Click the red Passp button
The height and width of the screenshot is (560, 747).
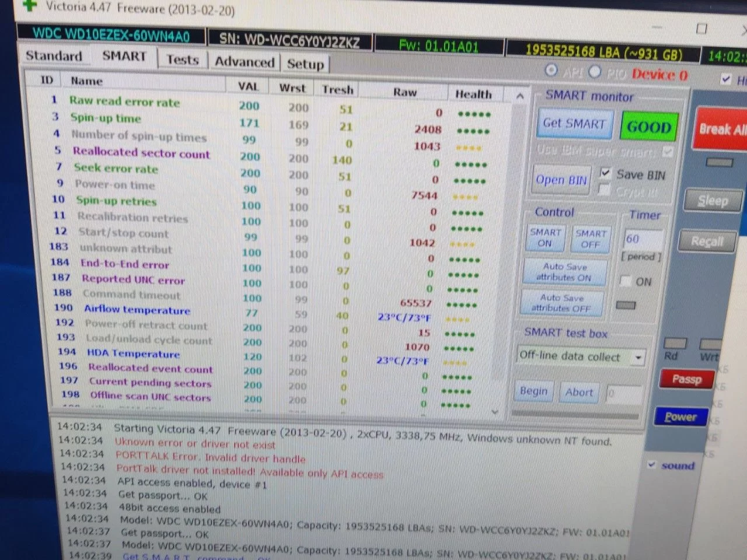(x=686, y=380)
